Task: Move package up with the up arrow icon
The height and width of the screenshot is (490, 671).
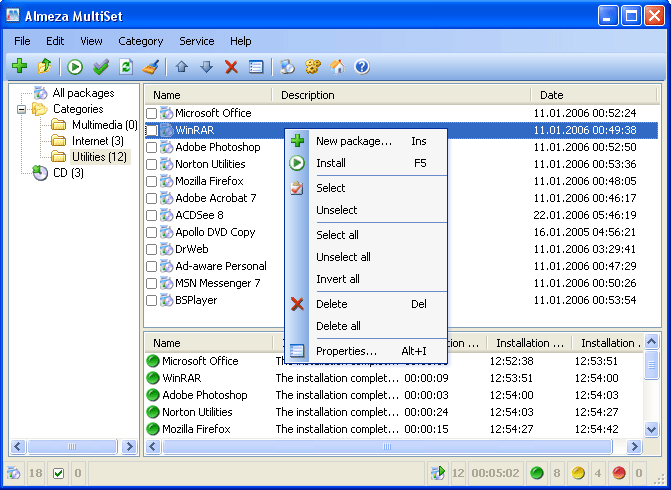Action: tap(181, 67)
